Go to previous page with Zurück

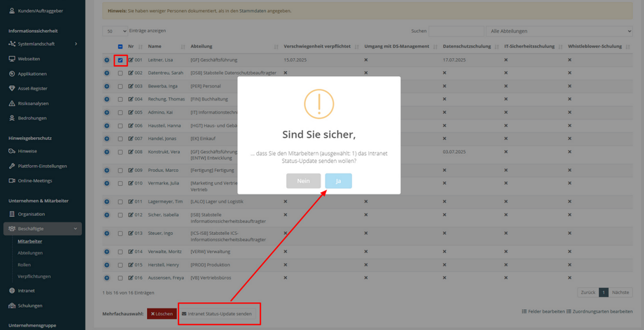588,293
